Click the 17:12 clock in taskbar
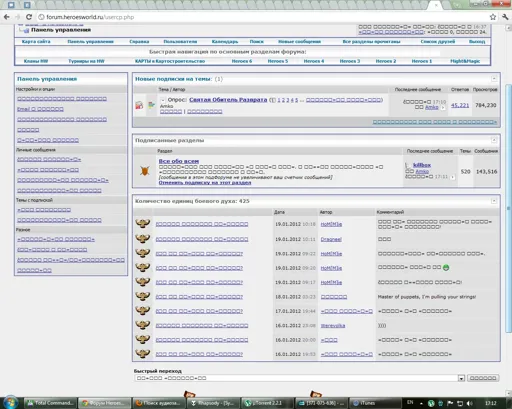Screen dimensions: 512x409 (x=491, y=403)
